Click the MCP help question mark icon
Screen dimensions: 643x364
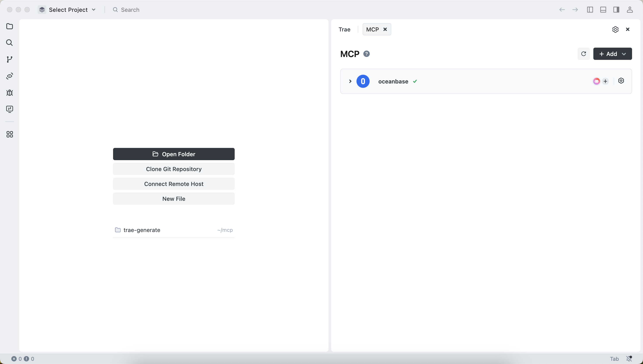point(367,54)
